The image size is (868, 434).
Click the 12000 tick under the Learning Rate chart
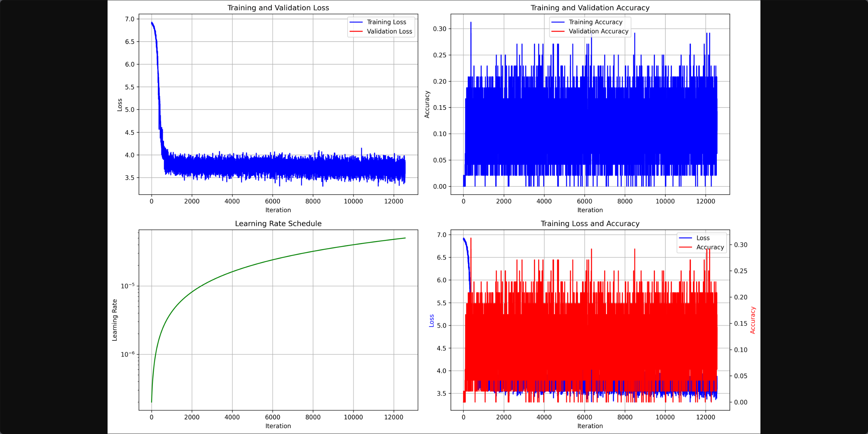click(393, 417)
